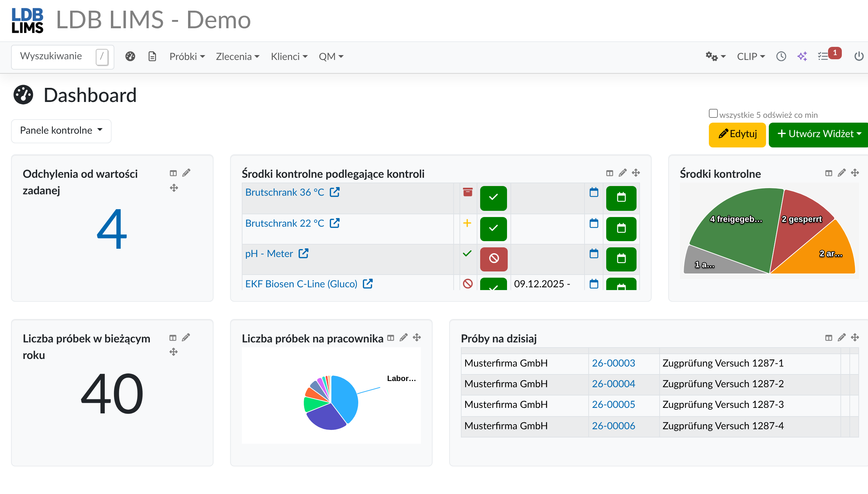Viewport: 868px width, 494px height.
Task: Toggle the auto-refresh every 5 min checkbox
Action: [713, 114]
